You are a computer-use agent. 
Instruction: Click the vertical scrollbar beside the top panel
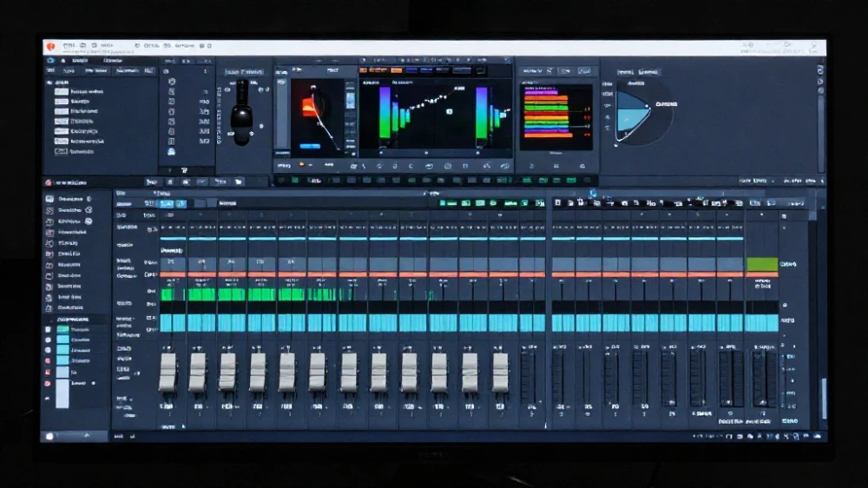[x=820, y=133]
